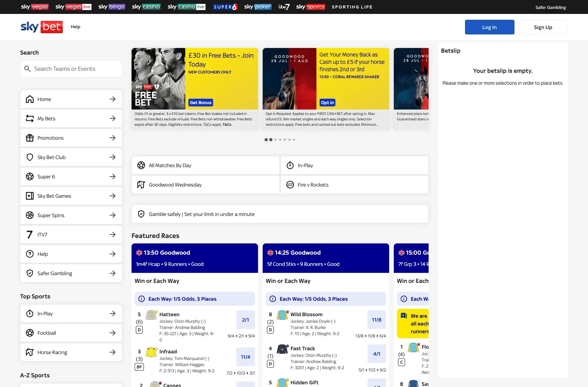This screenshot has width=588, height=387.
Task: Click the arrow on Safer Gambling row
Action: pyautogui.click(x=113, y=273)
